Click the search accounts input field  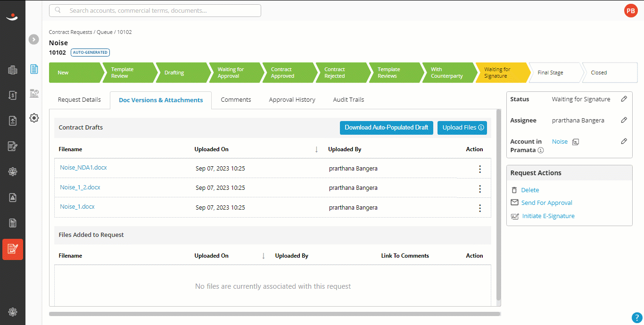point(155,10)
